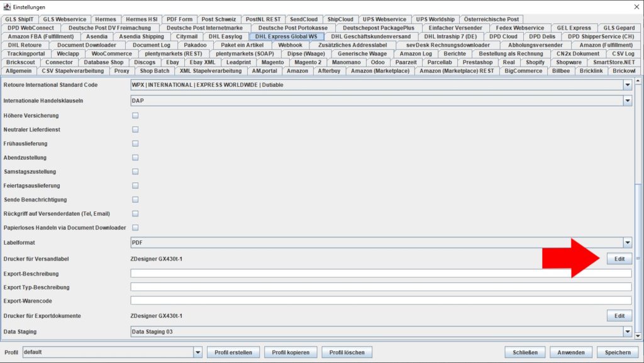Go to the DPD WebConnect tab
This screenshot has width=644, height=363.
click(x=31, y=28)
